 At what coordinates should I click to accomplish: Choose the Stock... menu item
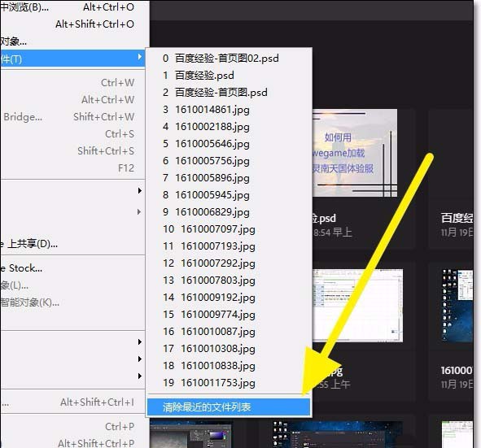point(72,268)
